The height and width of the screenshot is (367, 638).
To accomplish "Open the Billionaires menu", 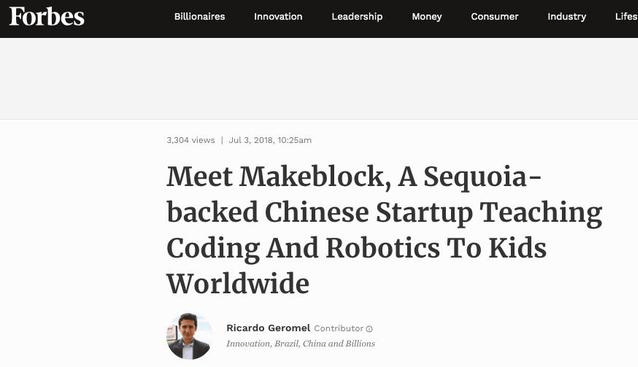I will (x=199, y=17).
